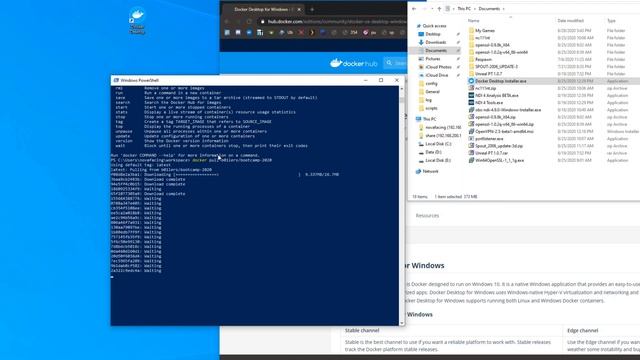
Task: Select Quick access in Explorer sidebar
Action: pyautogui.click(x=434, y=26)
